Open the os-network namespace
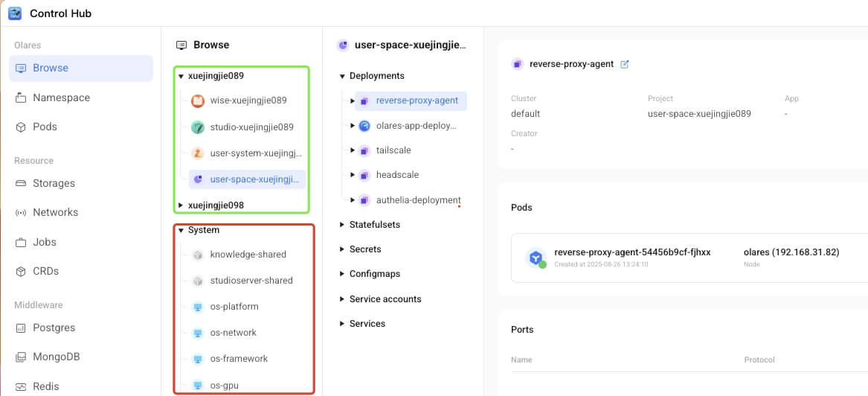The height and width of the screenshot is (396, 868). [x=233, y=333]
